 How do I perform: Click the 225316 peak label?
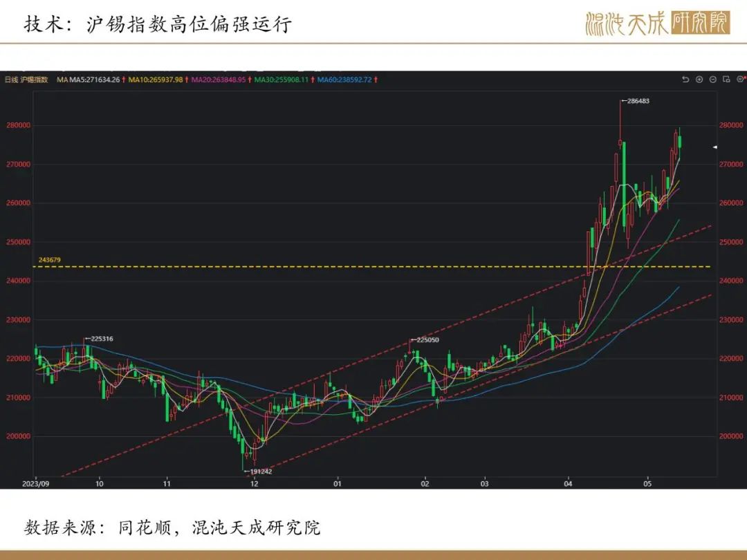click(x=102, y=339)
